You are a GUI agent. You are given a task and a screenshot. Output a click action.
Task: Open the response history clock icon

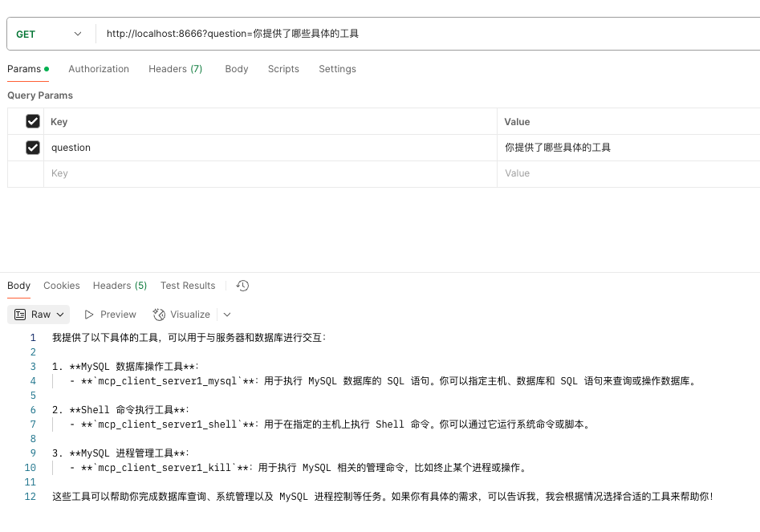click(243, 286)
